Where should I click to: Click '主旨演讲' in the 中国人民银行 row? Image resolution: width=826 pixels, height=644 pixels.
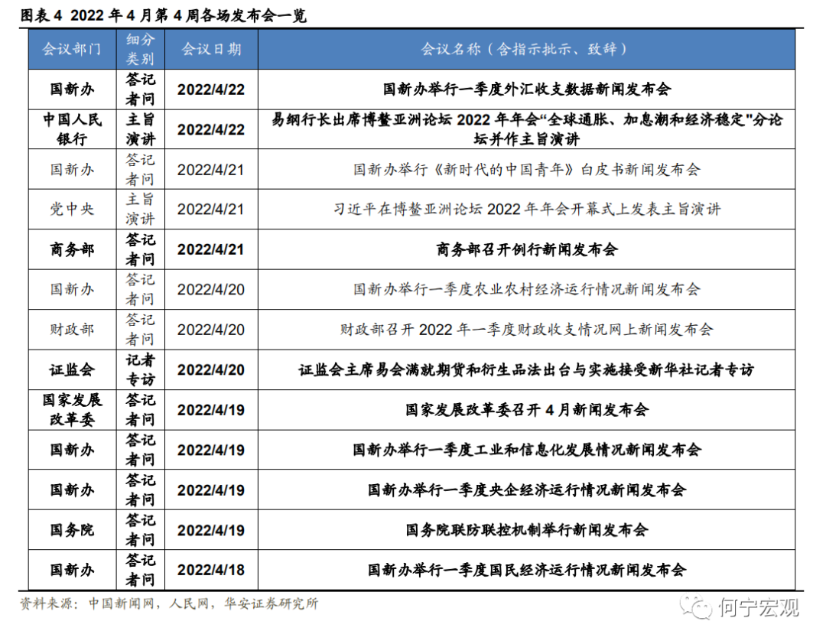[140, 130]
